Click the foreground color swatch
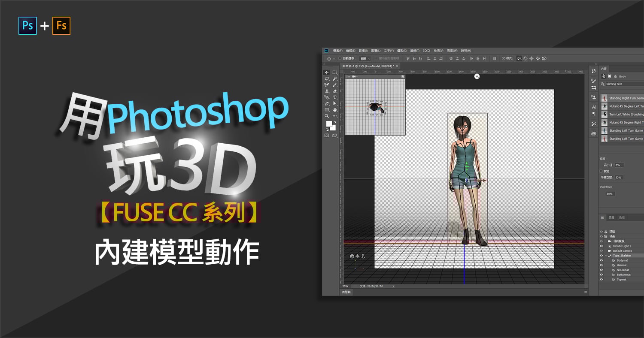The image size is (644, 338). (x=329, y=124)
